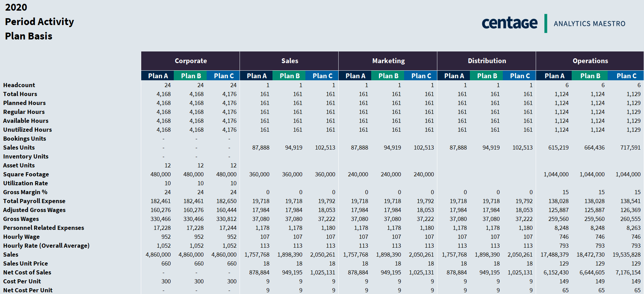
Task: Click the Period Activity title text
Action: (x=39, y=22)
